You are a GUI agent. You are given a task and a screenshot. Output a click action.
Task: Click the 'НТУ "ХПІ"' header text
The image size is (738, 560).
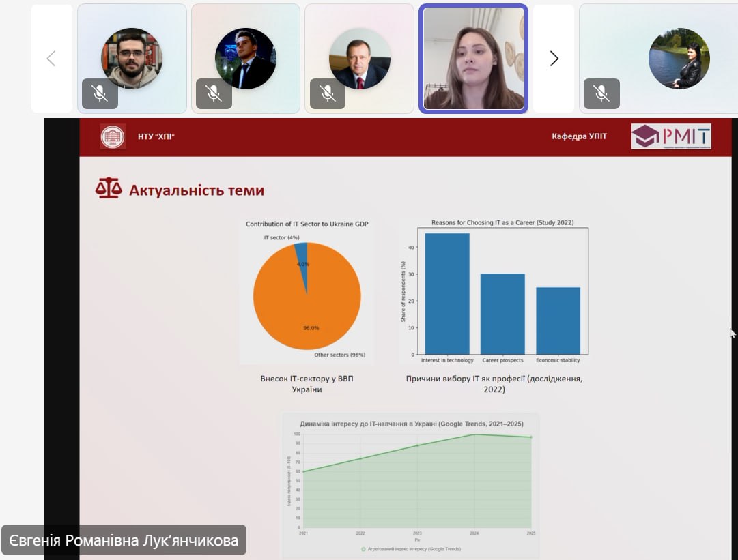pos(156,137)
